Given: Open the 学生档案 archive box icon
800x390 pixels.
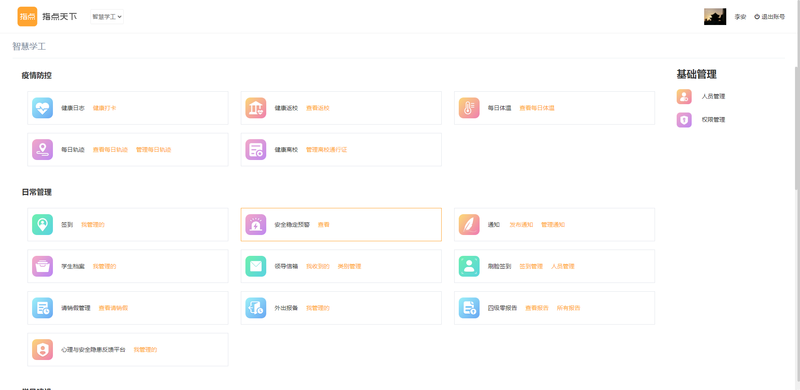Looking at the screenshot, I should coord(42,266).
